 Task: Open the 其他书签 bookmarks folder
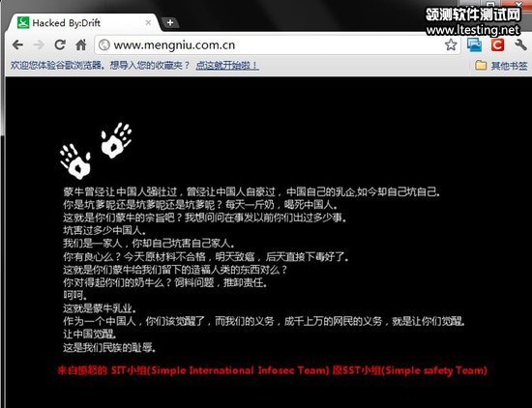coord(501,65)
